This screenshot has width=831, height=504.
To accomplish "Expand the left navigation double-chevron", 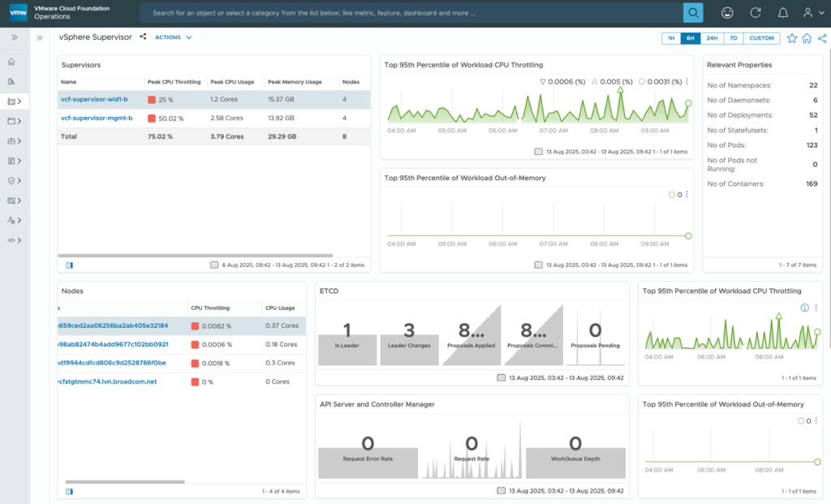I will tap(14, 37).
